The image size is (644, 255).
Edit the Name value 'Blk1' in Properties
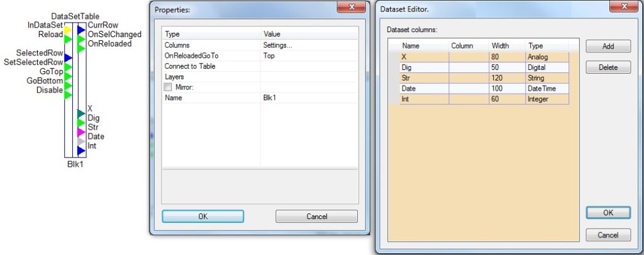[309, 98]
